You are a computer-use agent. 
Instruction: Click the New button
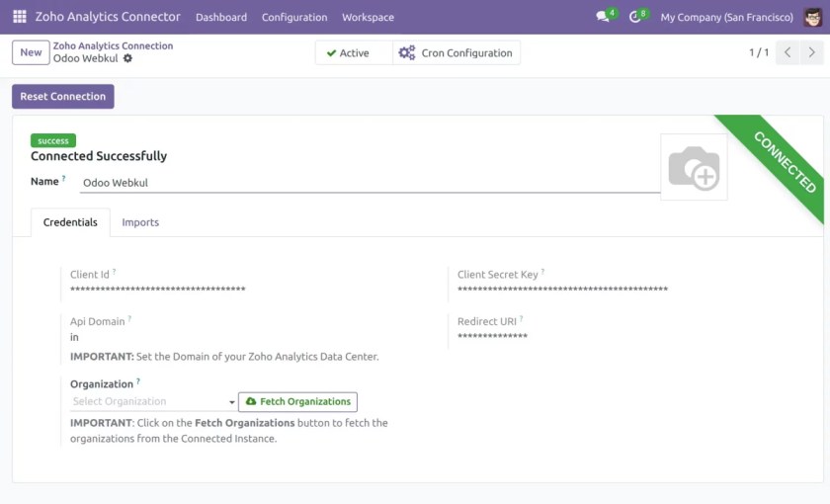pyautogui.click(x=31, y=52)
